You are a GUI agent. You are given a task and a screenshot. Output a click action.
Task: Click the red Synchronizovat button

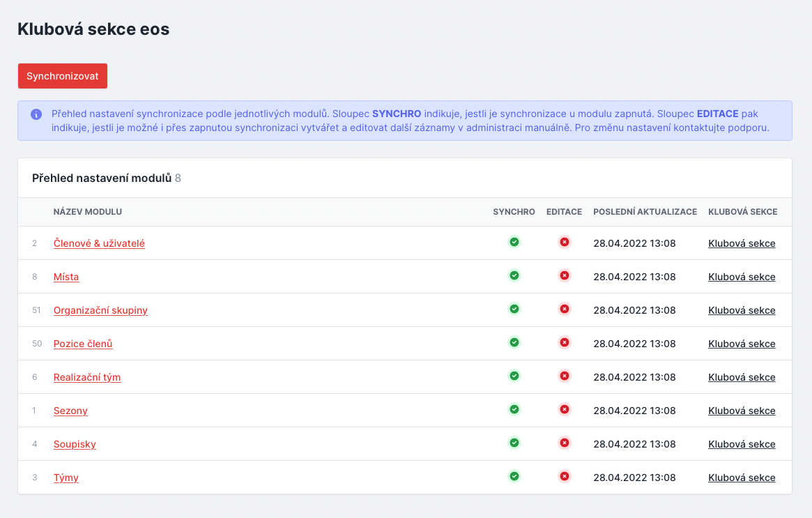pyautogui.click(x=63, y=76)
